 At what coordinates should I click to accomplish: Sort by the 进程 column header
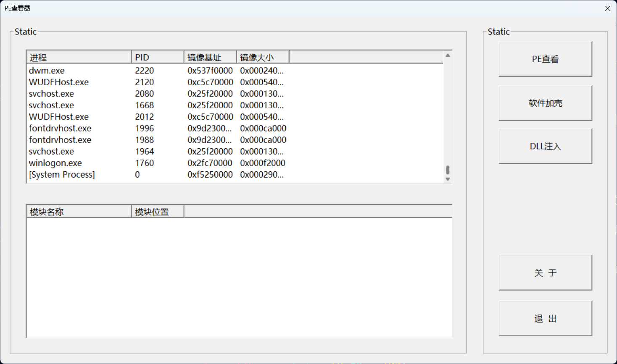point(79,58)
